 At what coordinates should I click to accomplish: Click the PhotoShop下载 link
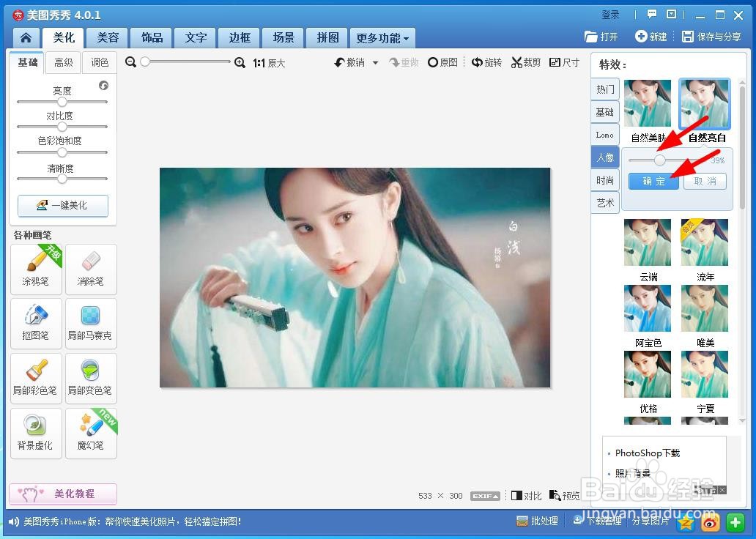[x=648, y=453]
